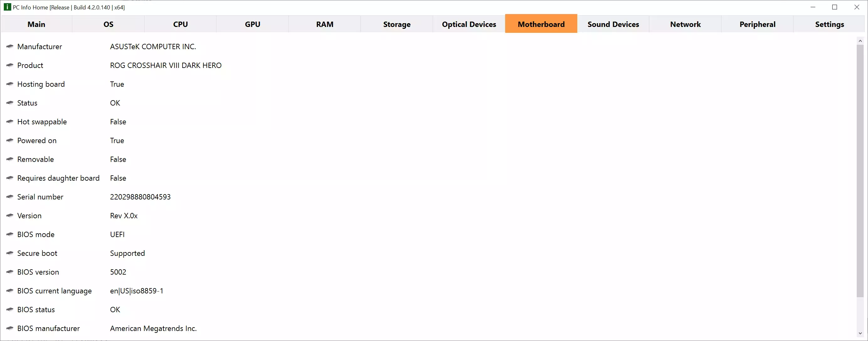Screen dimensions: 868x341
Task: Click the chip icon beside Hot swappable
Action: coord(10,121)
